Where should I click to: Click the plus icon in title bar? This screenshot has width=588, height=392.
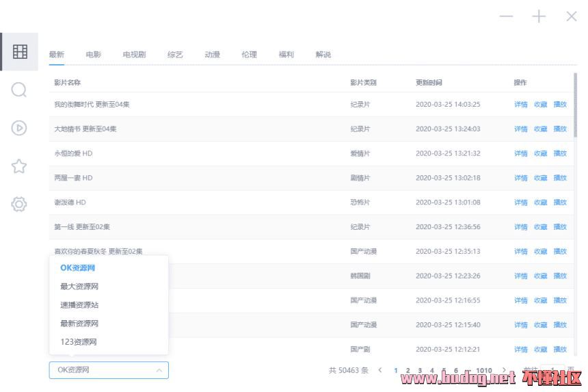point(539,17)
